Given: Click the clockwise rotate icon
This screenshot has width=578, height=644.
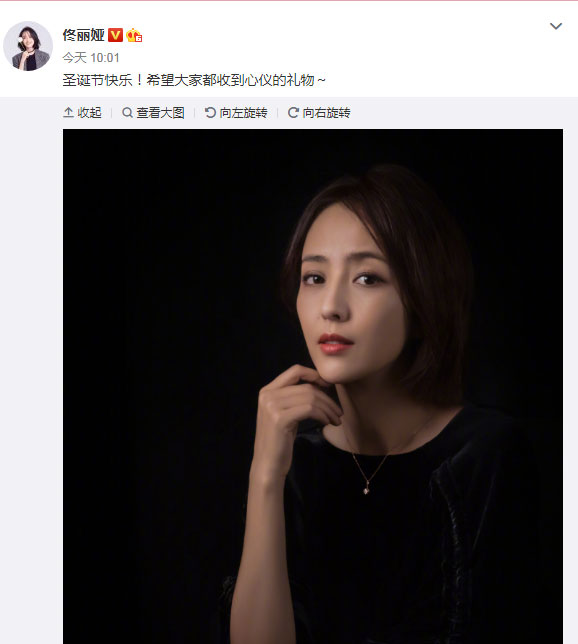Looking at the screenshot, I should pos(293,112).
